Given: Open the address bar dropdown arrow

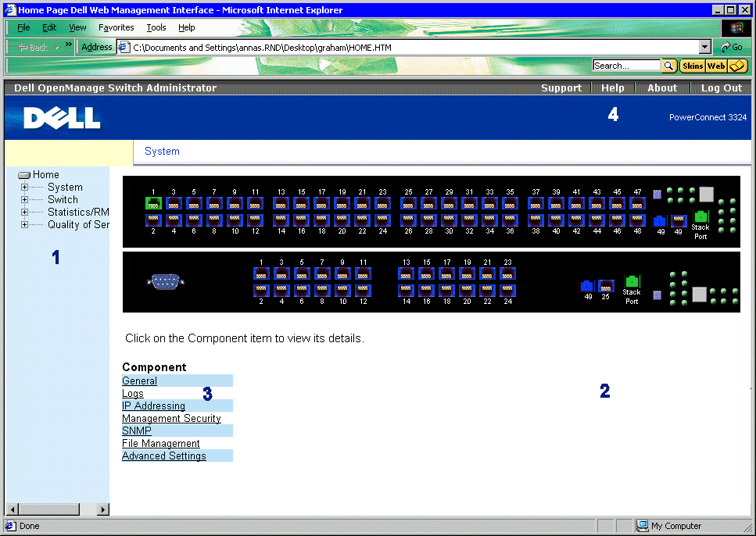Looking at the screenshot, I should 705,47.
